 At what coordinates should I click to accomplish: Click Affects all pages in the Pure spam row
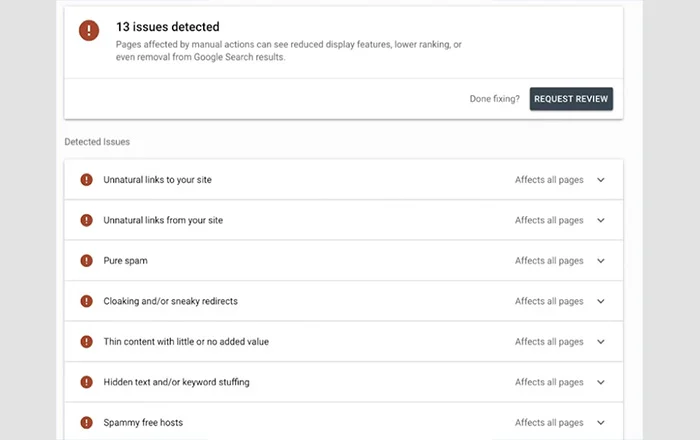pyautogui.click(x=549, y=261)
